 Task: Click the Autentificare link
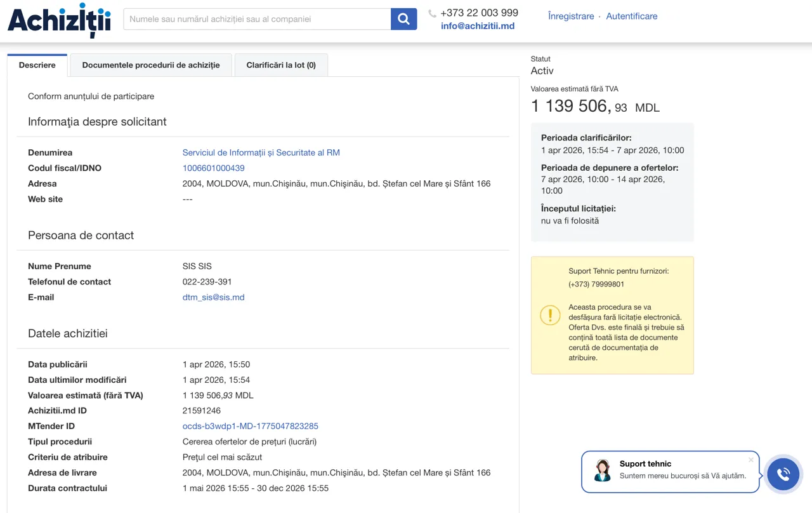[631, 17]
